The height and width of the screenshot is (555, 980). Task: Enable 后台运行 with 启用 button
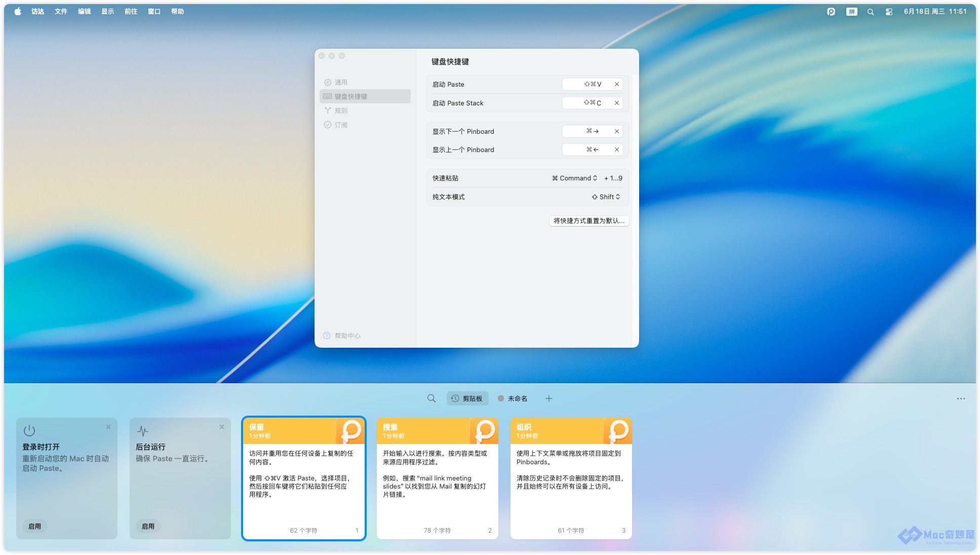(148, 526)
